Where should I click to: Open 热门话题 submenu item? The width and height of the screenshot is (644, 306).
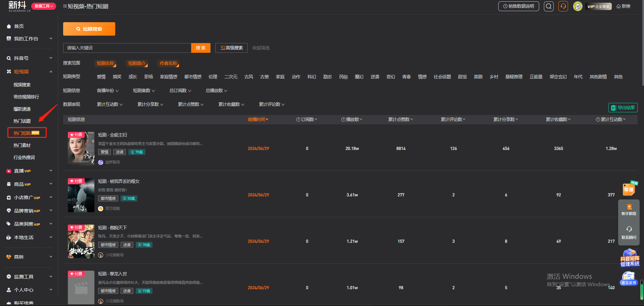[22, 121]
